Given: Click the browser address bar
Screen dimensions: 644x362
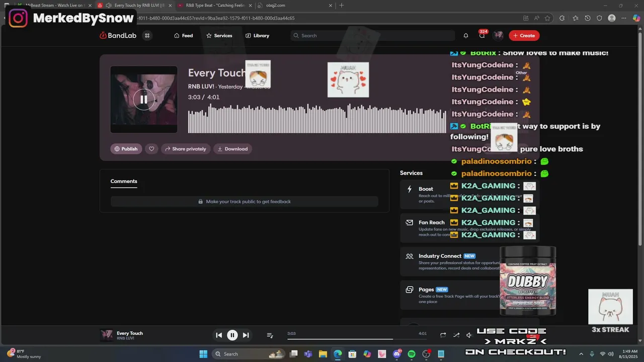Looking at the screenshot, I should tap(322, 18).
